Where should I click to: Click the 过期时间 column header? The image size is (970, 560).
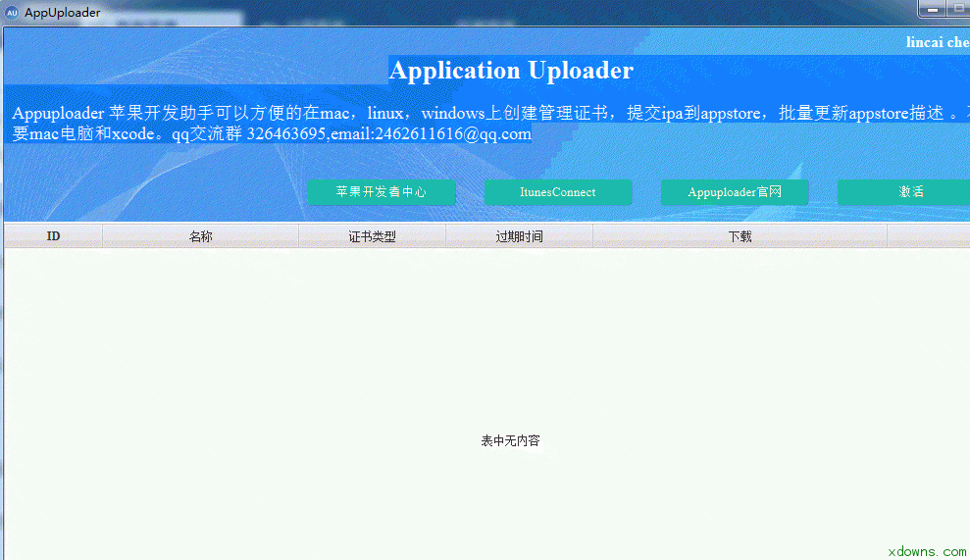pos(519,236)
